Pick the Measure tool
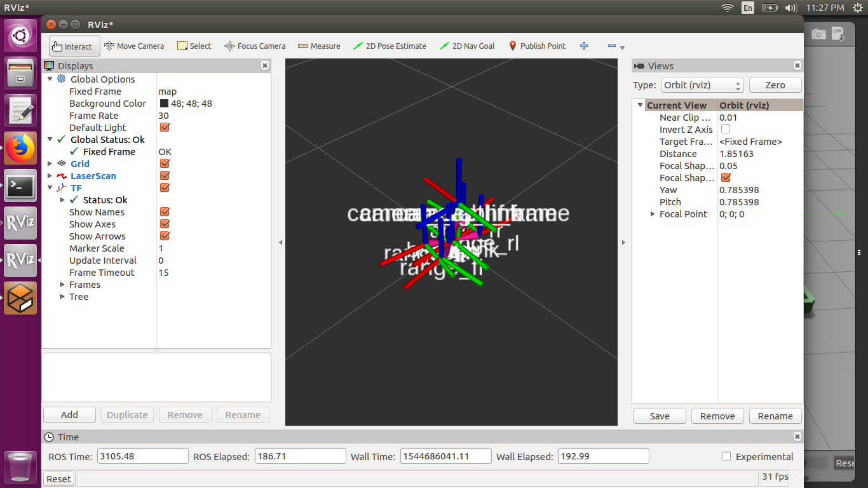 coord(319,46)
